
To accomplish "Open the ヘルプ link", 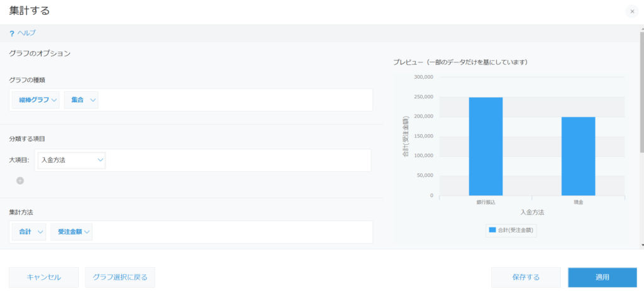I will tap(26, 33).
